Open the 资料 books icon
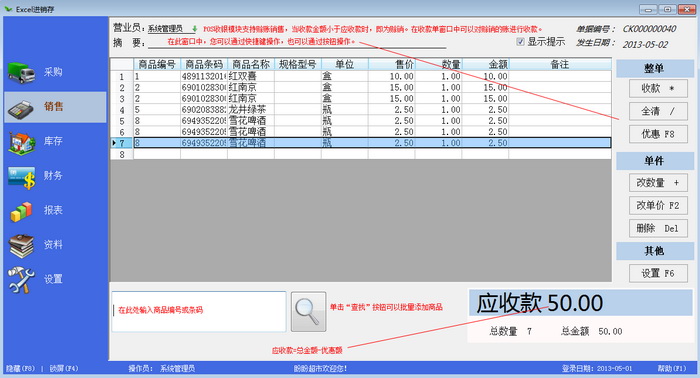The image size is (700, 378). pyautogui.click(x=21, y=246)
